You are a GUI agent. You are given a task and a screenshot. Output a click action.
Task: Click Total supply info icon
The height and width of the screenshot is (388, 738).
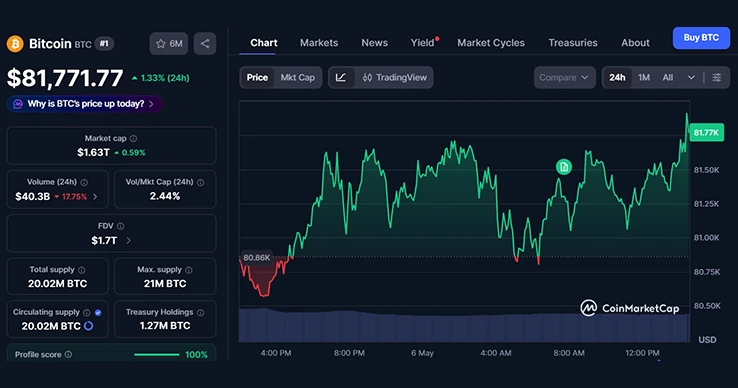tap(81, 270)
